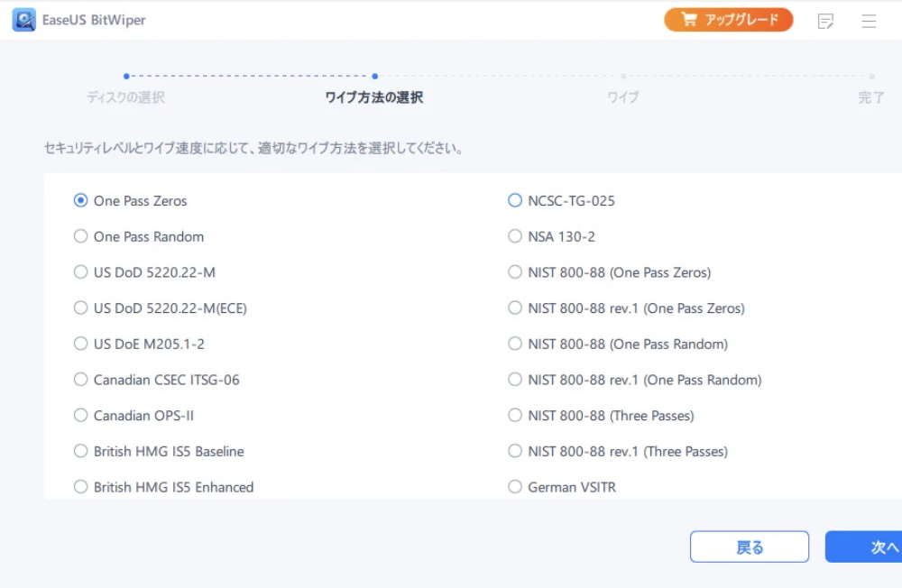902x588 pixels.
Task: Click the EaseUS BitWiper logo icon
Action: pos(23,19)
